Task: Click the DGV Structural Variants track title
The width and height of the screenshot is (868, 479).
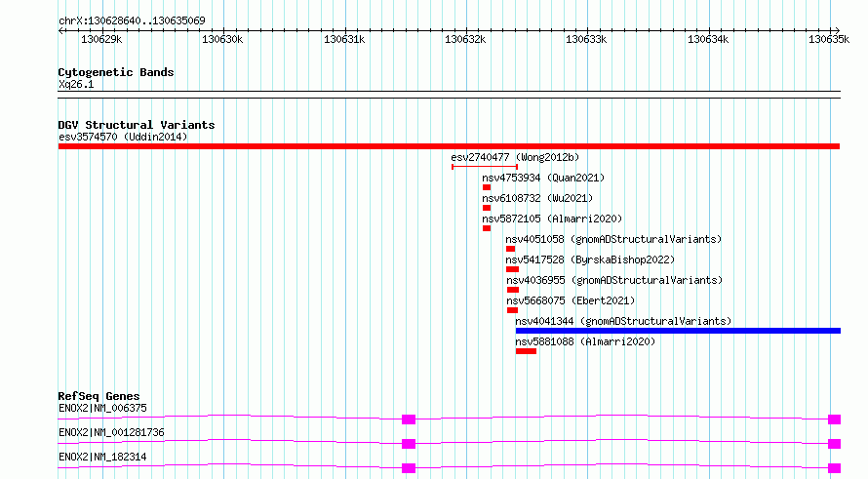Action: pos(136,125)
